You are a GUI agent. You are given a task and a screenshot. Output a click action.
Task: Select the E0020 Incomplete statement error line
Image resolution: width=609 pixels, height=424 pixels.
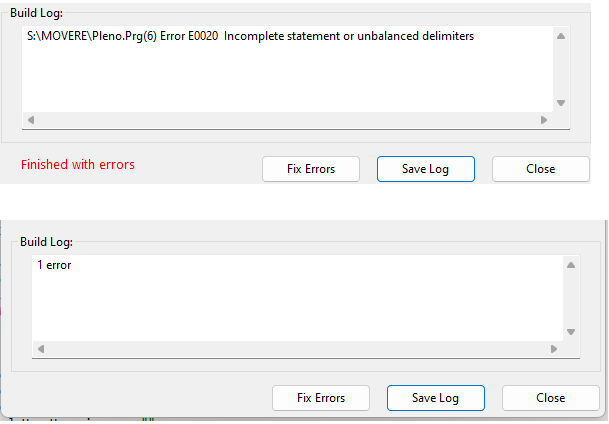251,37
